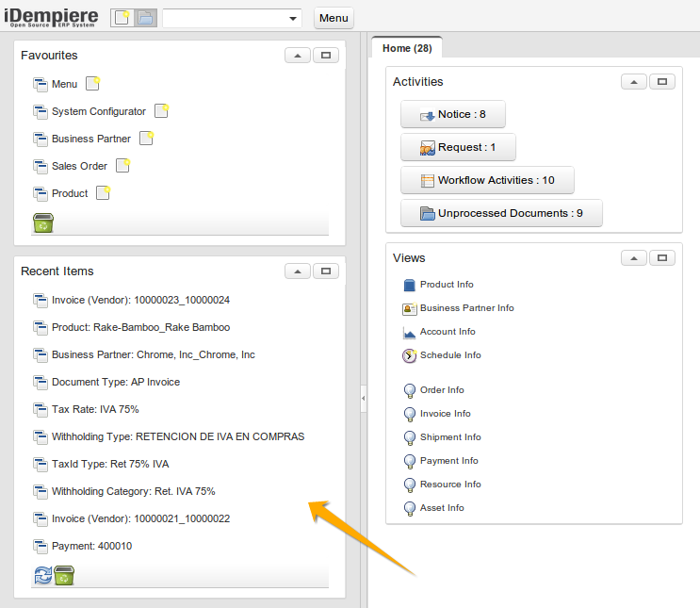Click the refresh icon in Recent Items

point(43,575)
